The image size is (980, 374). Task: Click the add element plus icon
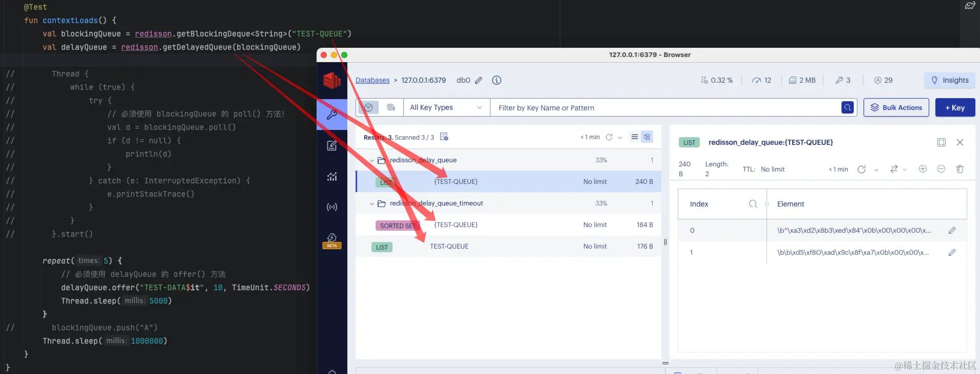coord(923,169)
